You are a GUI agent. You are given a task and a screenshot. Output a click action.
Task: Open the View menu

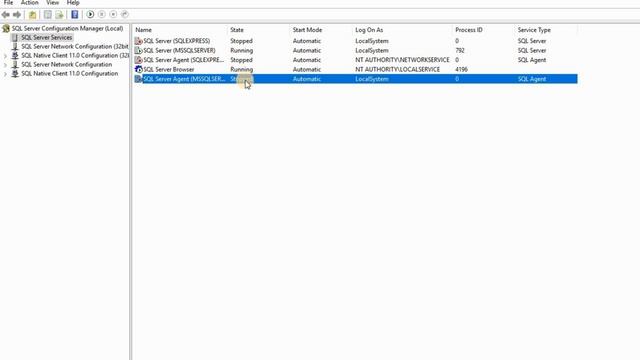coord(52,2)
